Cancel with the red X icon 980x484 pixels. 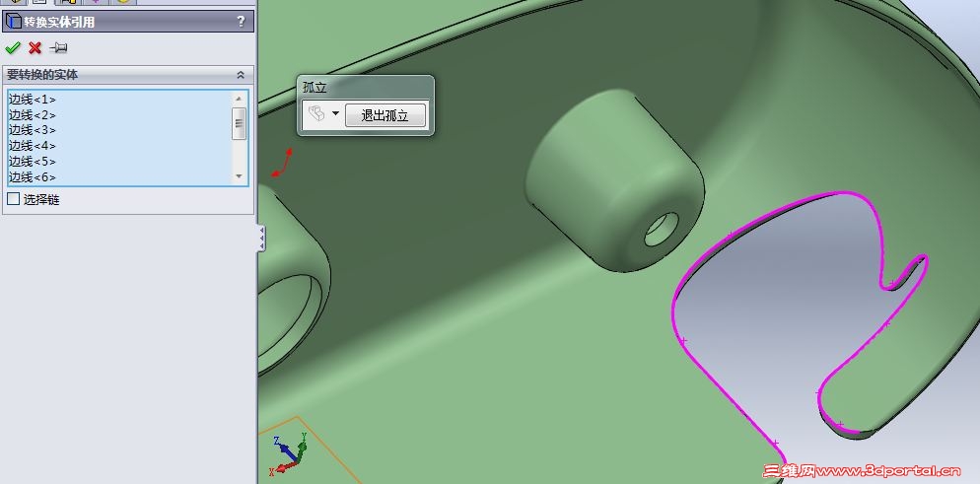[x=35, y=47]
